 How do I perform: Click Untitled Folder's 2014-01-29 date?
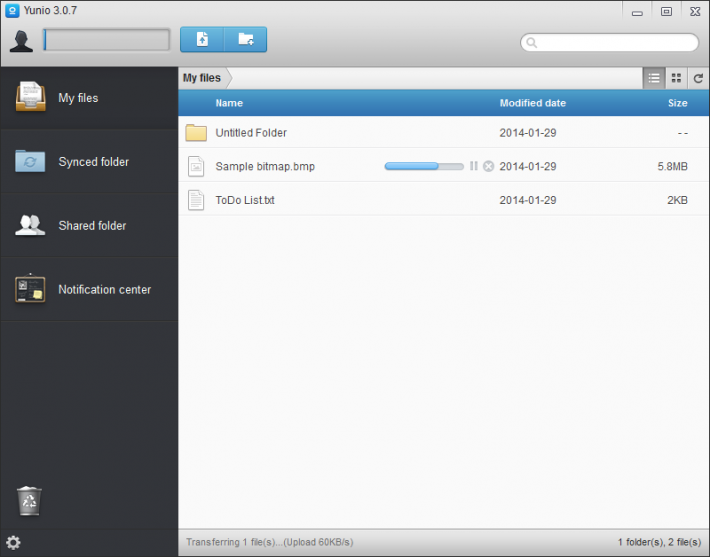click(528, 133)
